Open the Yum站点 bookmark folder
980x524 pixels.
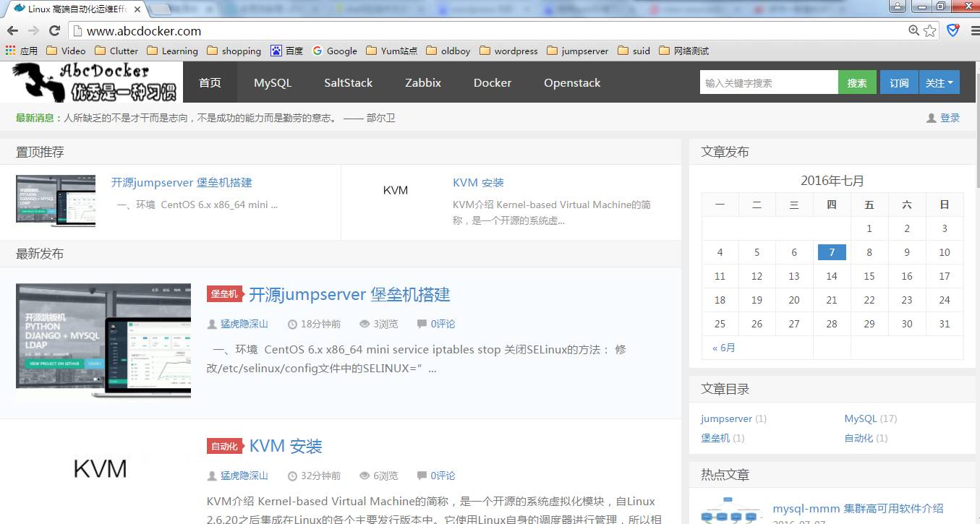391,51
